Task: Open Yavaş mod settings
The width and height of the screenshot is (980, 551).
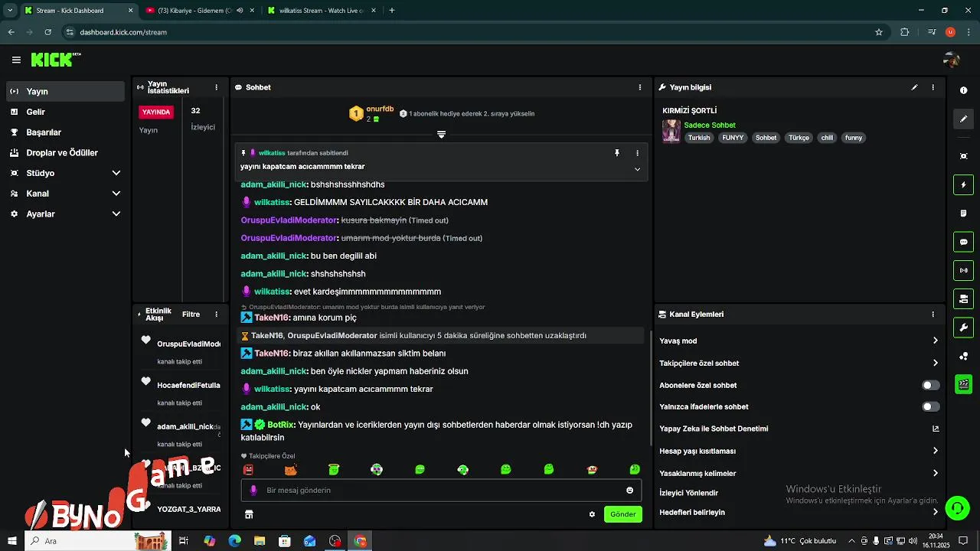Action: [x=799, y=341]
